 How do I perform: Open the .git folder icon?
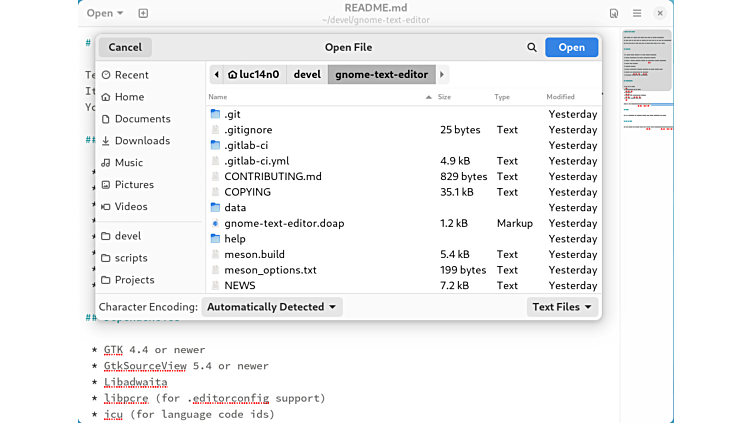tap(215, 114)
